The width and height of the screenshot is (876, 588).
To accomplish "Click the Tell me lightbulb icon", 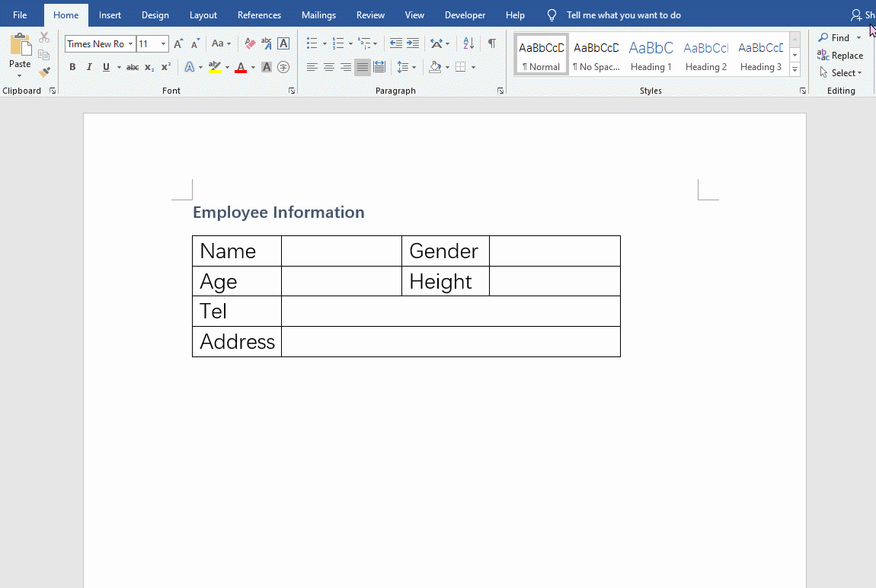I will click(551, 15).
